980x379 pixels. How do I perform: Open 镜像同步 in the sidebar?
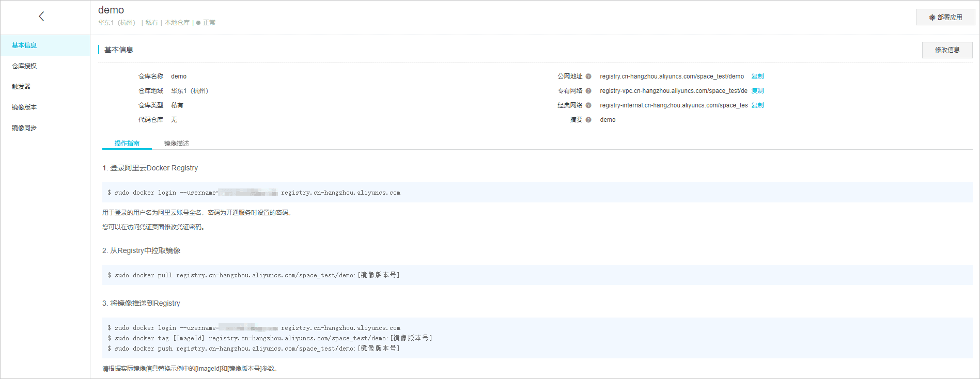(45, 128)
